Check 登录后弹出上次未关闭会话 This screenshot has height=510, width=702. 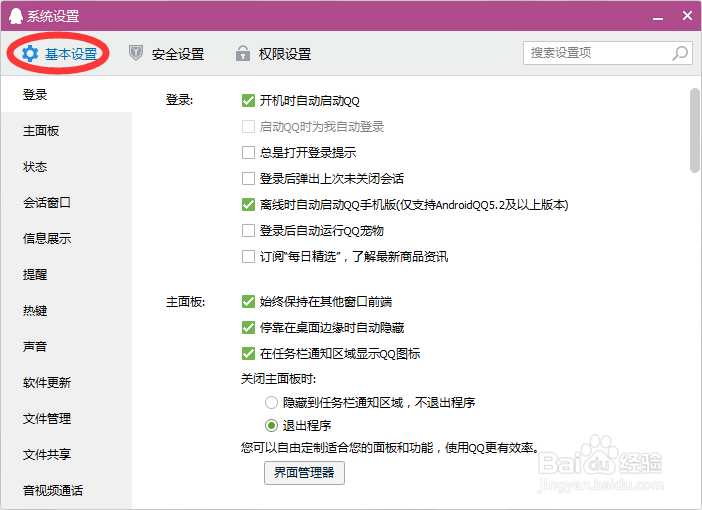(x=248, y=179)
